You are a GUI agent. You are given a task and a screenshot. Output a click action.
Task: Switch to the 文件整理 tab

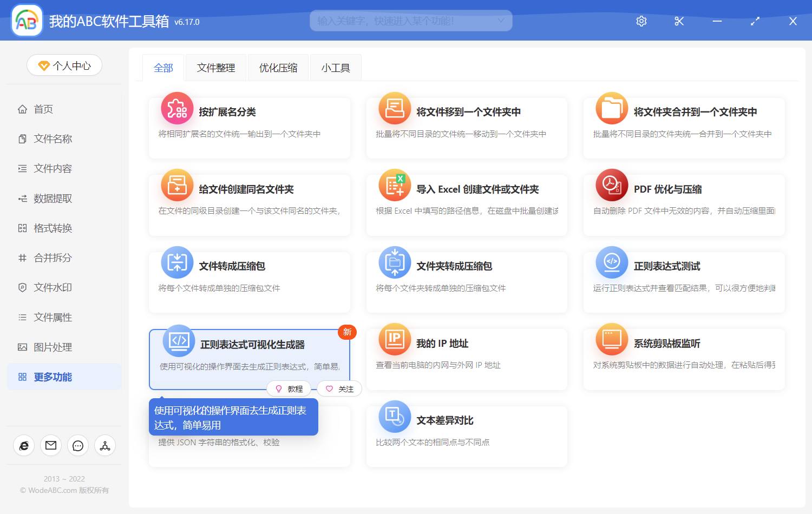[216, 68]
